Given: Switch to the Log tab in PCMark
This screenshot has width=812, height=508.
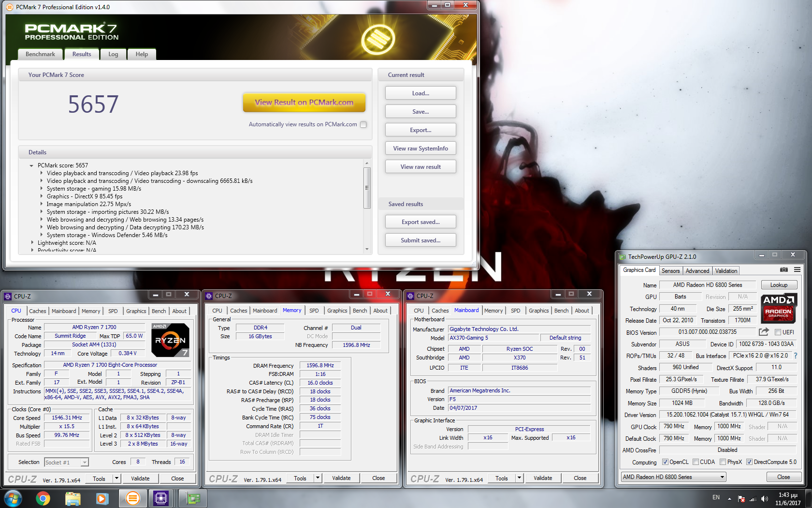Looking at the screenshot, I should (x=113, y=54).
